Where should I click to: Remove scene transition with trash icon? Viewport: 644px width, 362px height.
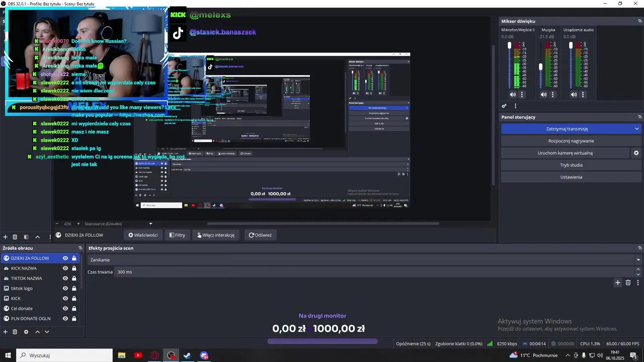click(628, 283)
